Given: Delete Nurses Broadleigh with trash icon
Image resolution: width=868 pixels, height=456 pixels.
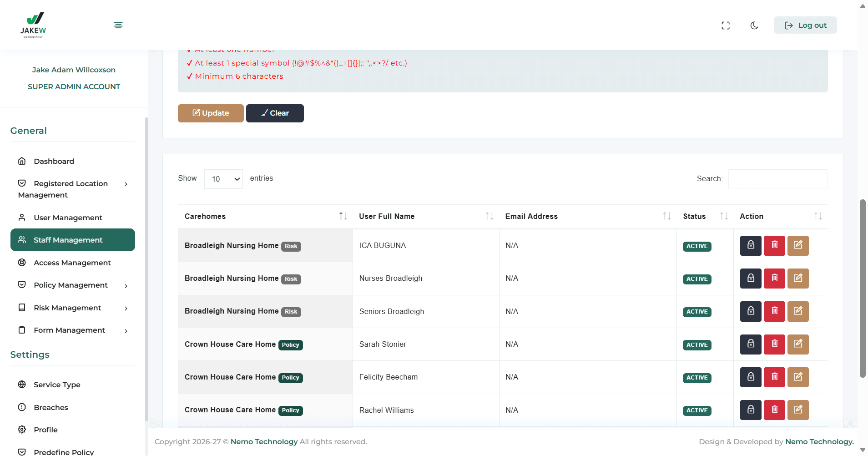Looking at the screenshot, I should coord(774,279).
